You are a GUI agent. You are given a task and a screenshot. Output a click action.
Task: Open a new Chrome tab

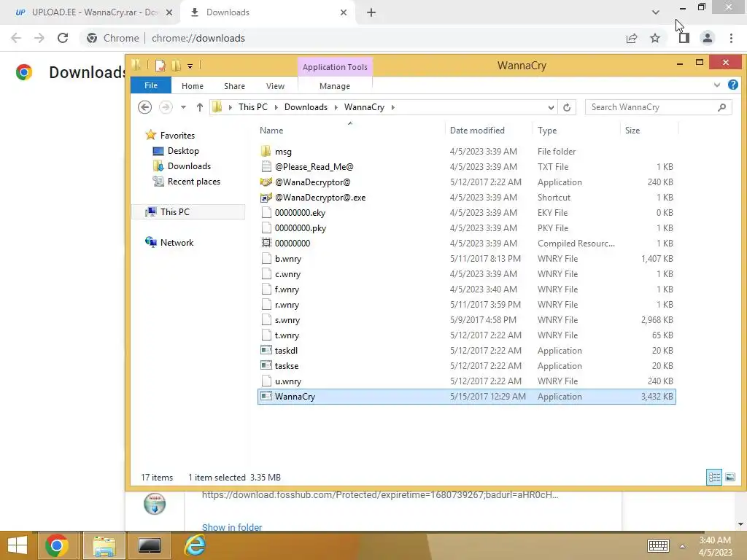pos(371,12)
